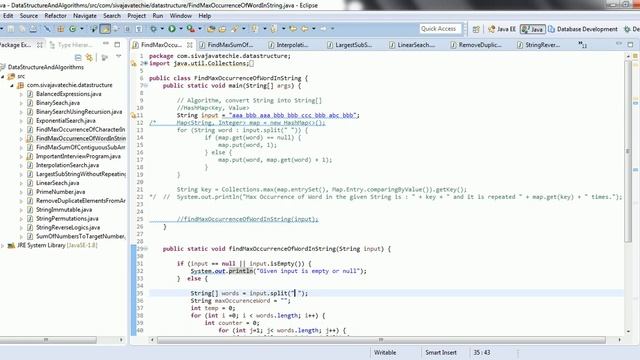Open the Edit menu

(x=8, y=16)
